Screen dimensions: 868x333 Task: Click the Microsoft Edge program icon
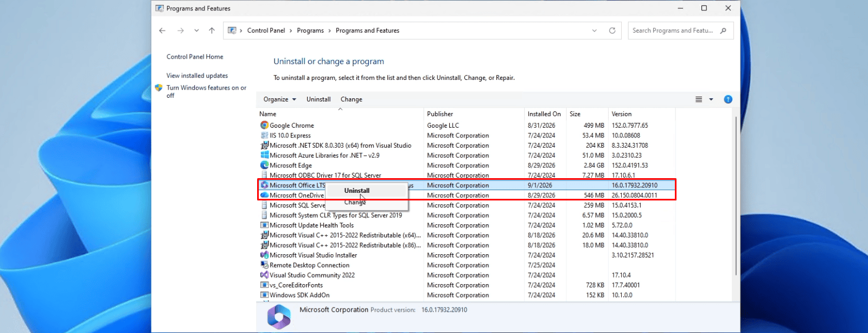coord(264,165)
